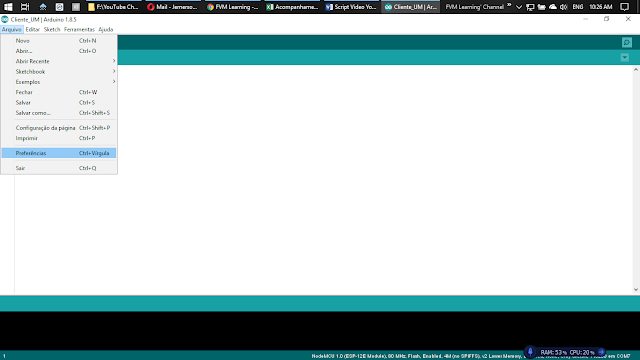Click the NodeMCU 1.0 board status text

416,356
